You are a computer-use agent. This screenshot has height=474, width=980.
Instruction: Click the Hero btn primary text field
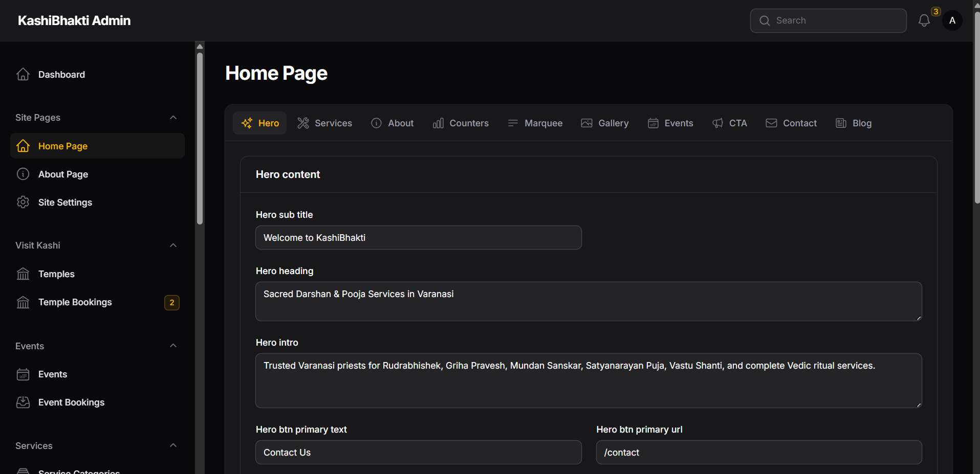pyautogui.click(x=419, y=453)
